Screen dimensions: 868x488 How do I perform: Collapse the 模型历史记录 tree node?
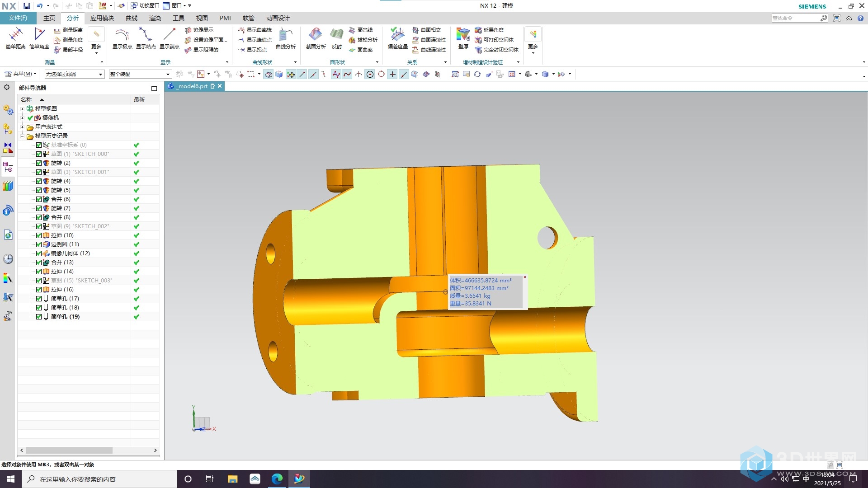pos(22,136)
